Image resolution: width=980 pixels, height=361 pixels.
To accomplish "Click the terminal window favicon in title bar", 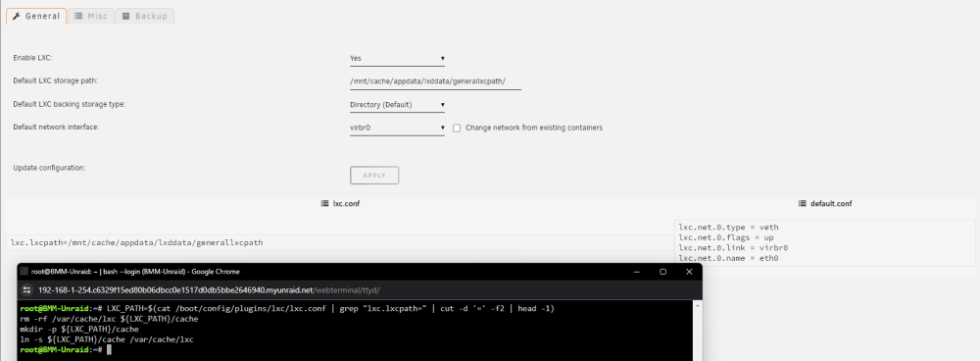I will (x=24, y=272).
